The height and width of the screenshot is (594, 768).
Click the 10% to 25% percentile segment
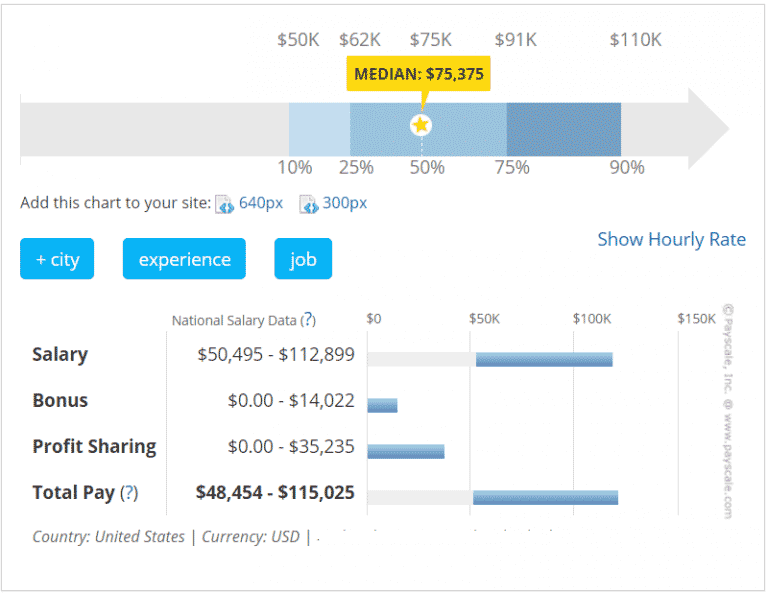[319, 128]
